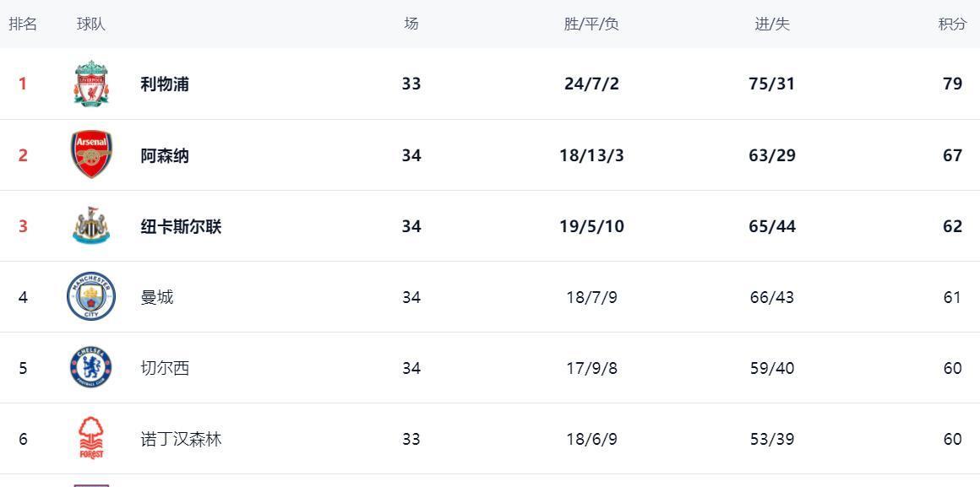Click the Nottingham Forest club crest
Viewport: 980px width, 487px height.
click(90, 439)
